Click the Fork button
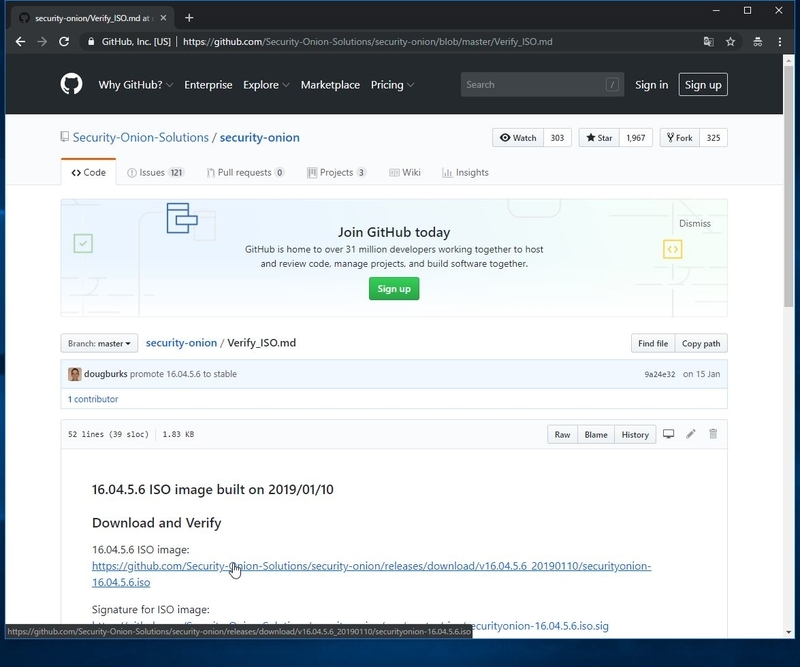 point(680,138)
